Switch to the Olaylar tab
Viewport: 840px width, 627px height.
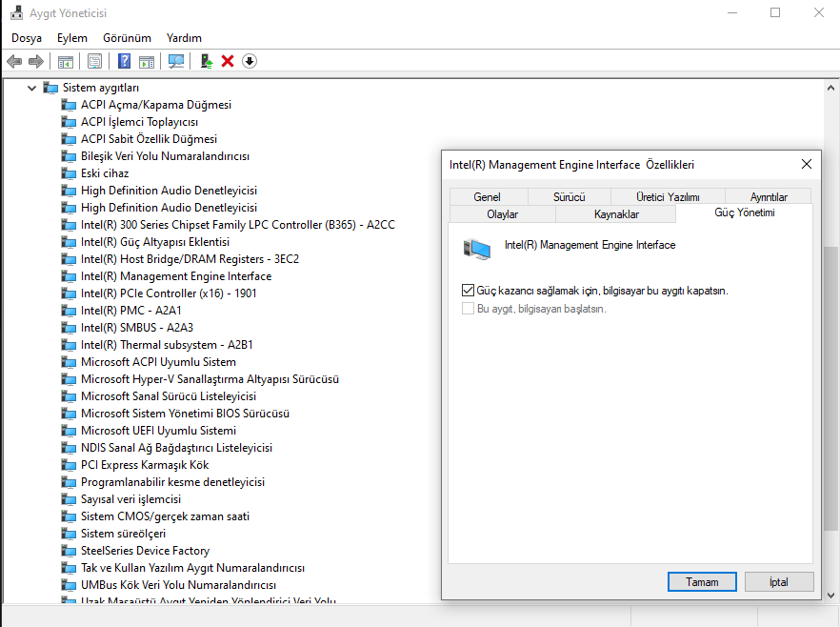coord(503,214)
